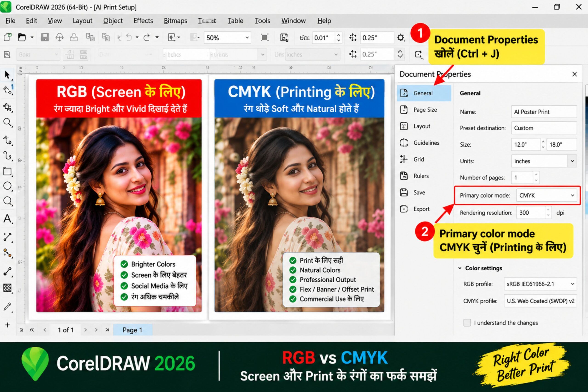Select the Pick tool arrow

pos(7,75)
